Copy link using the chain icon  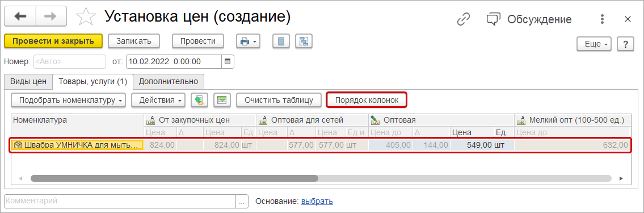[464, 19]
